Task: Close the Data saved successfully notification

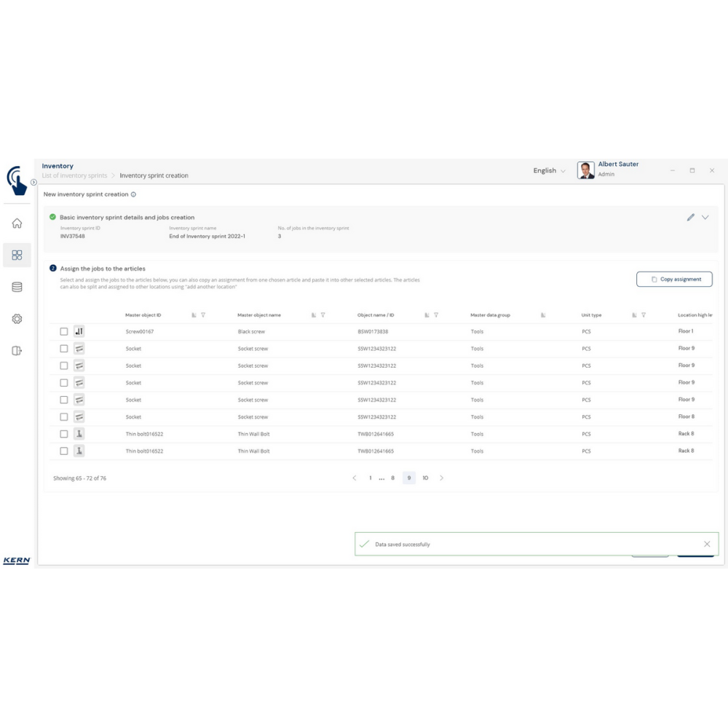Action: coord(707,544)
